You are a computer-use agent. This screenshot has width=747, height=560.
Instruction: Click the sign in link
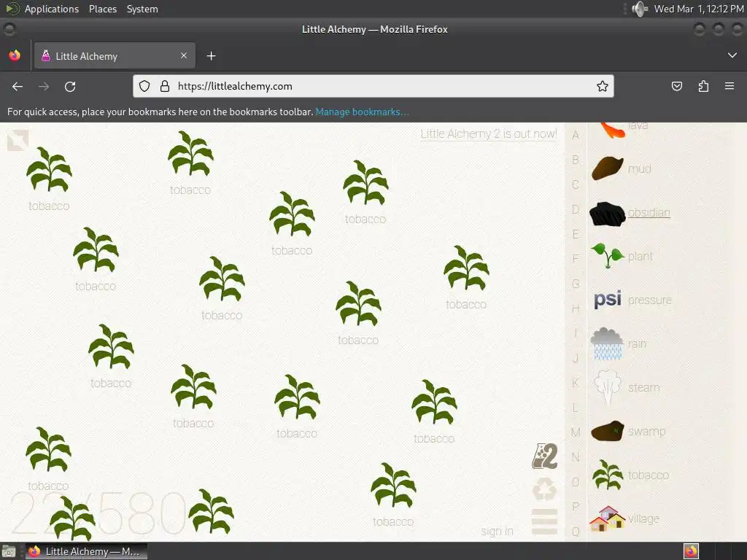click(497, 531)
